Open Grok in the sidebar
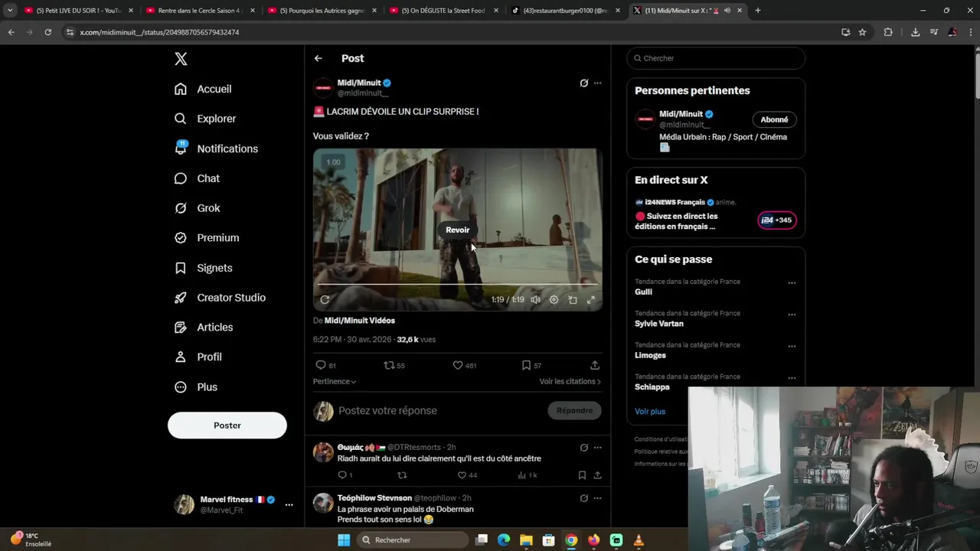 (197, 208)
